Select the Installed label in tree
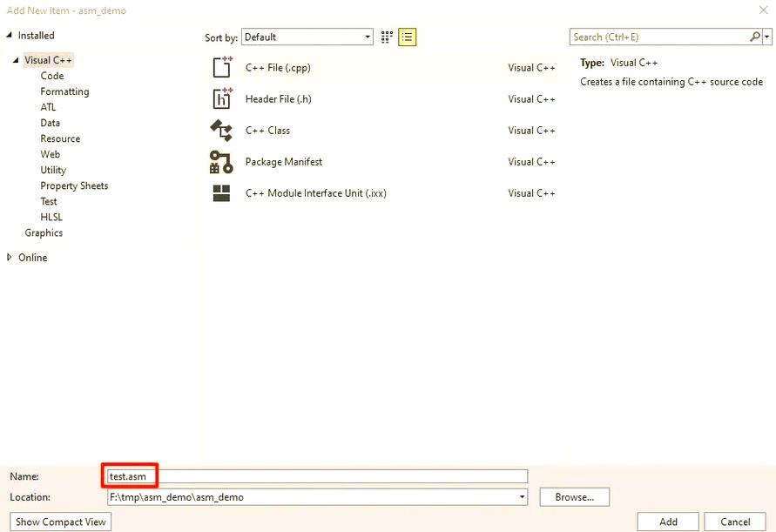The image size is (776, 532). [x=36, y=35]
